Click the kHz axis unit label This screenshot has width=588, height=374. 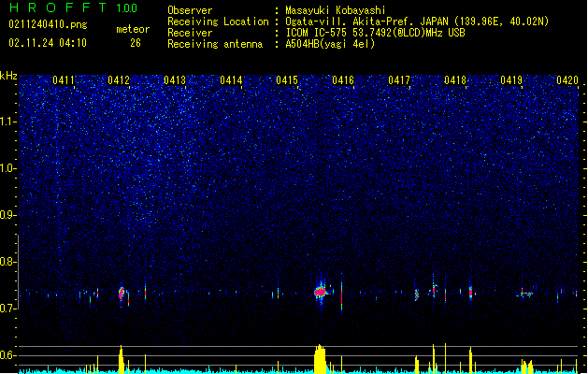8,76
